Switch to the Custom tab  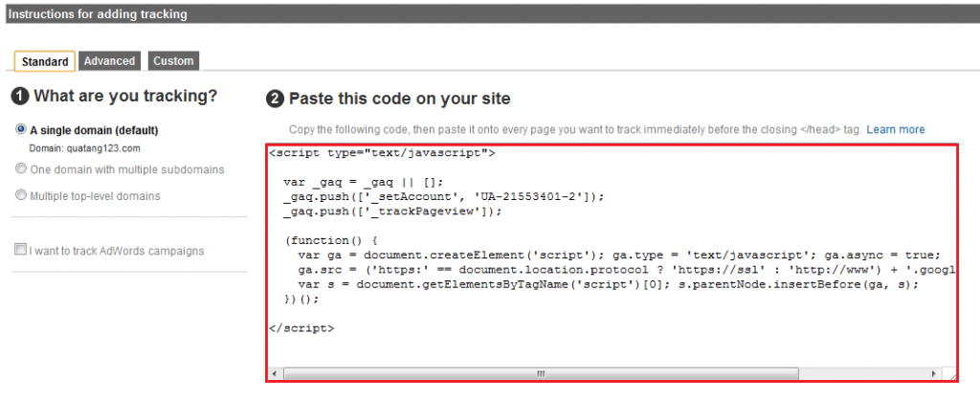[173, 61]
